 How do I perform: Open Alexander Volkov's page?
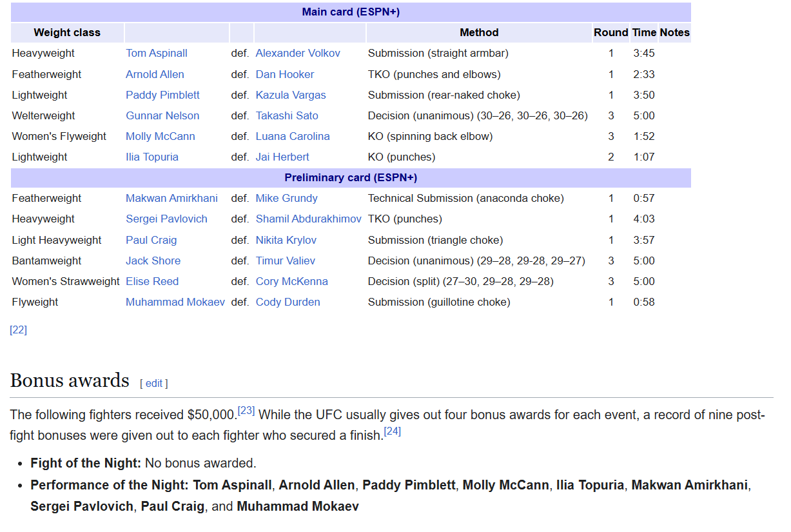point(298,53)
